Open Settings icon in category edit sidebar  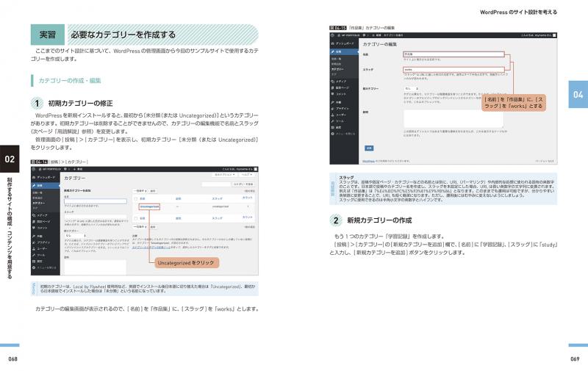click(333, 127)
